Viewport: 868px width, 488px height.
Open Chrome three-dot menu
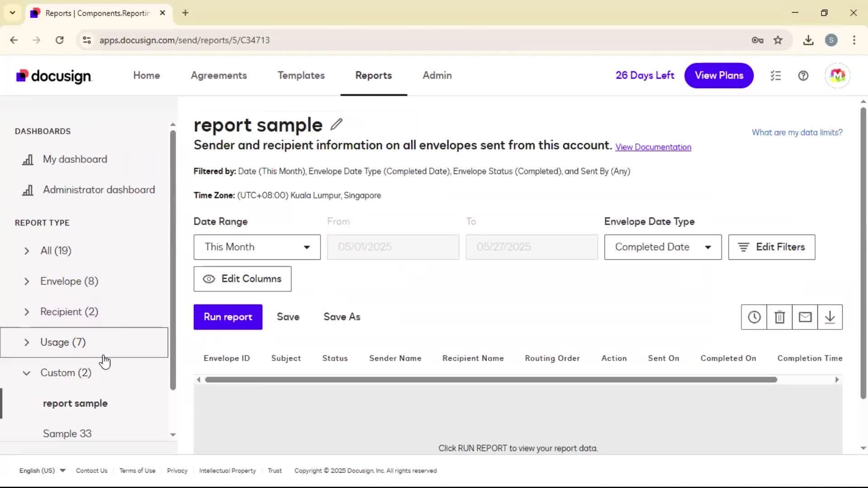854,40
